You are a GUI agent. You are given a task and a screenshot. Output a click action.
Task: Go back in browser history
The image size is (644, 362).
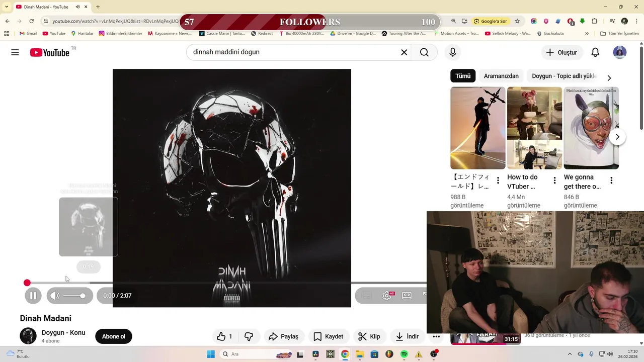click(7, 21)
